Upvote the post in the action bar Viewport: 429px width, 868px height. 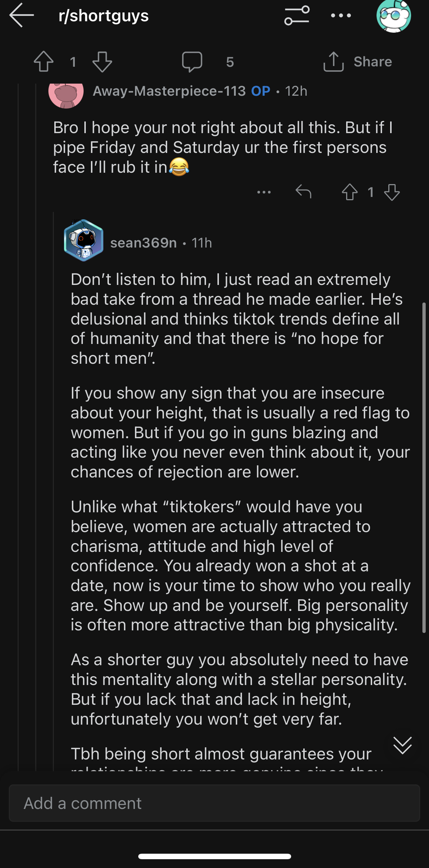44,61
